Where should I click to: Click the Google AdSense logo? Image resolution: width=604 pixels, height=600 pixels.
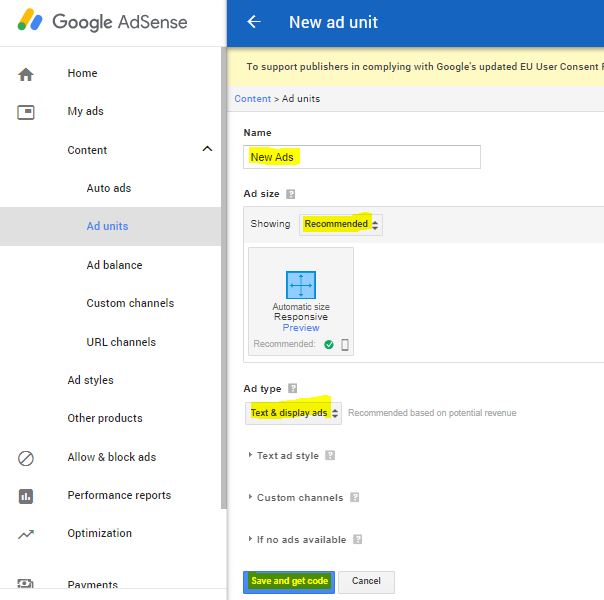coord(102,21)
